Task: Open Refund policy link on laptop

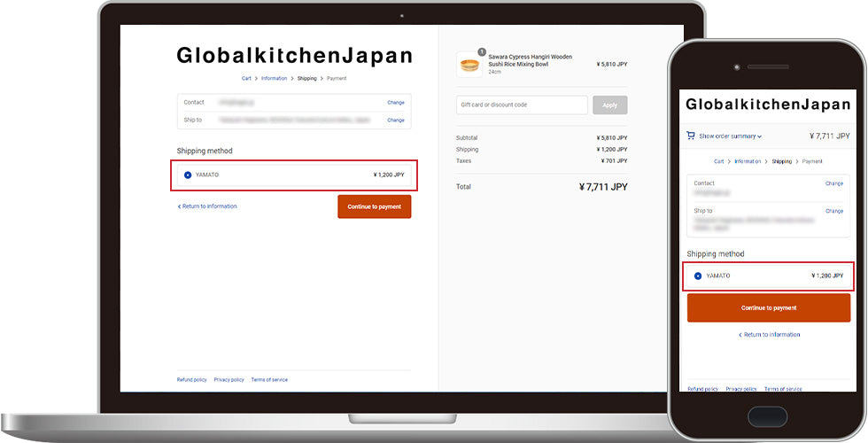Action: [x=191, y=380]
